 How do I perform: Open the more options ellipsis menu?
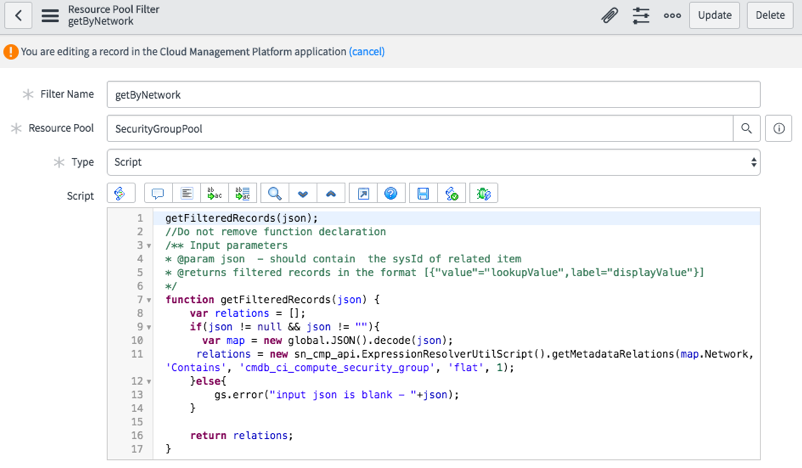tap(672, 15)
